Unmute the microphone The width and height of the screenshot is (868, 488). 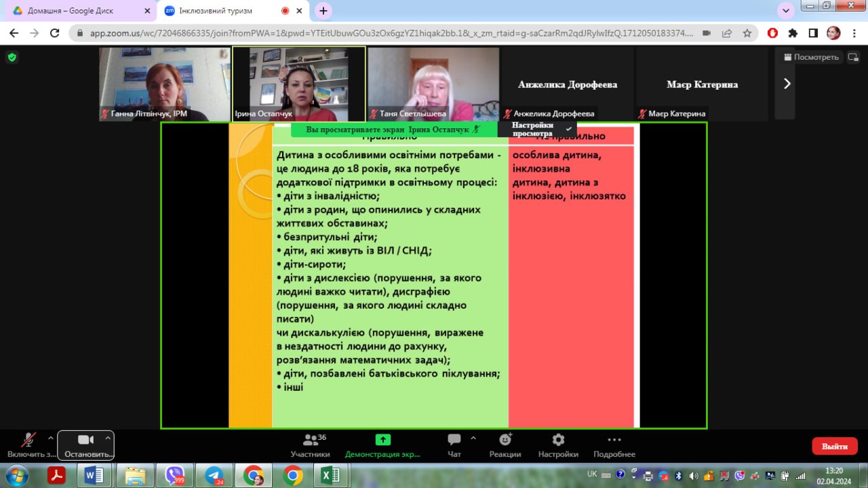pyautogui.click(x=28, y=440)
